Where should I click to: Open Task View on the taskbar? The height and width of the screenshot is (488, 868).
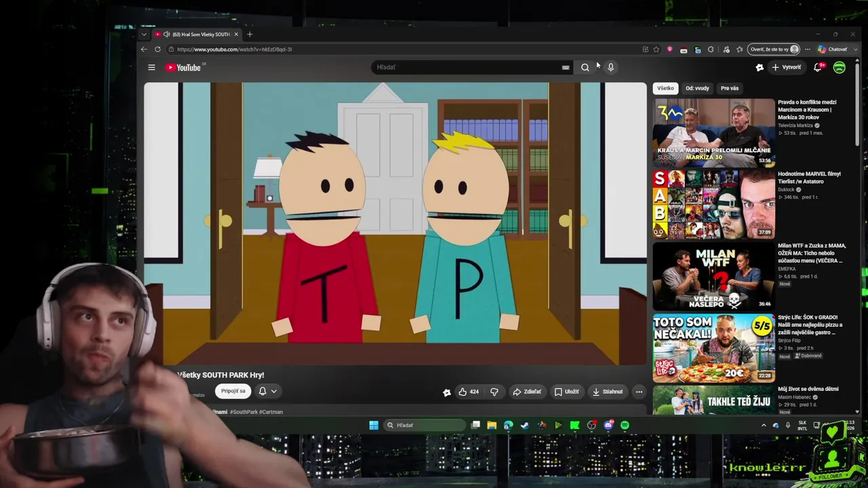[475, 425]
